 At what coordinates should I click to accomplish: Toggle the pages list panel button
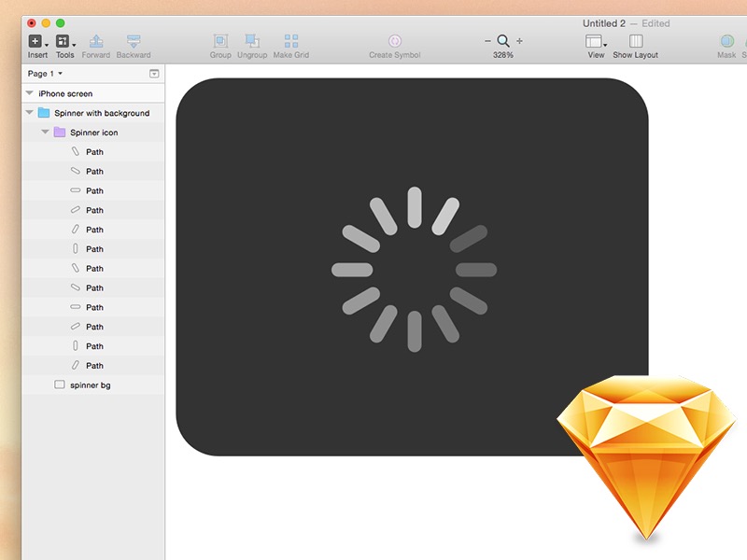point(154,74)
